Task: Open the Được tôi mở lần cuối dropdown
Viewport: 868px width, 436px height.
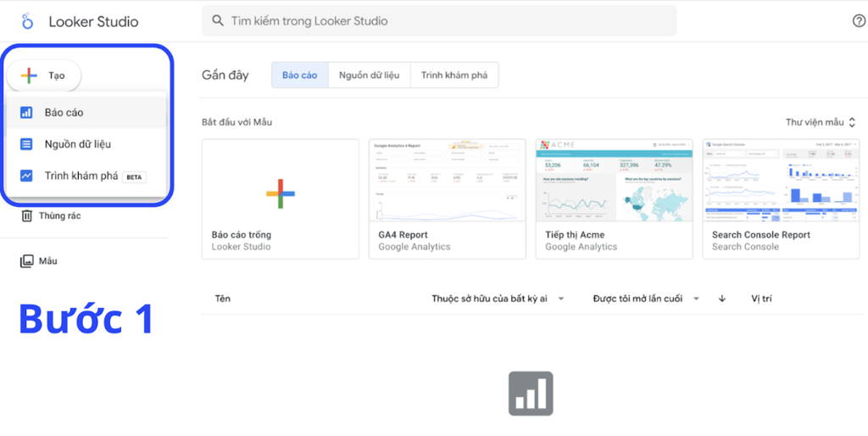Action: tap(646, 299)
